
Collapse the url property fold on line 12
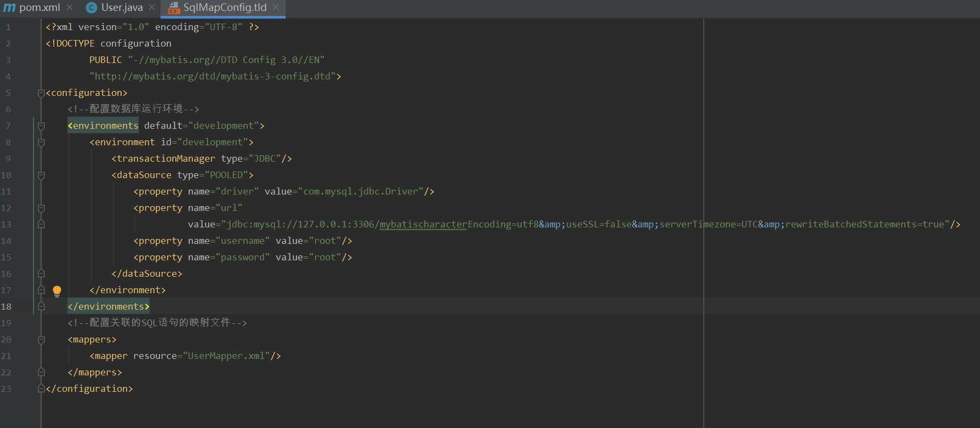[x=41, y=208]
